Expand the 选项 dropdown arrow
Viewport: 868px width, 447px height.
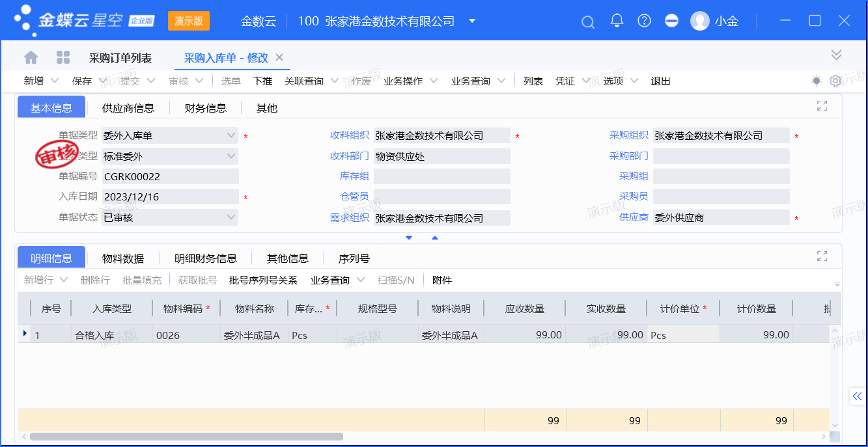[x=635, y=81]
